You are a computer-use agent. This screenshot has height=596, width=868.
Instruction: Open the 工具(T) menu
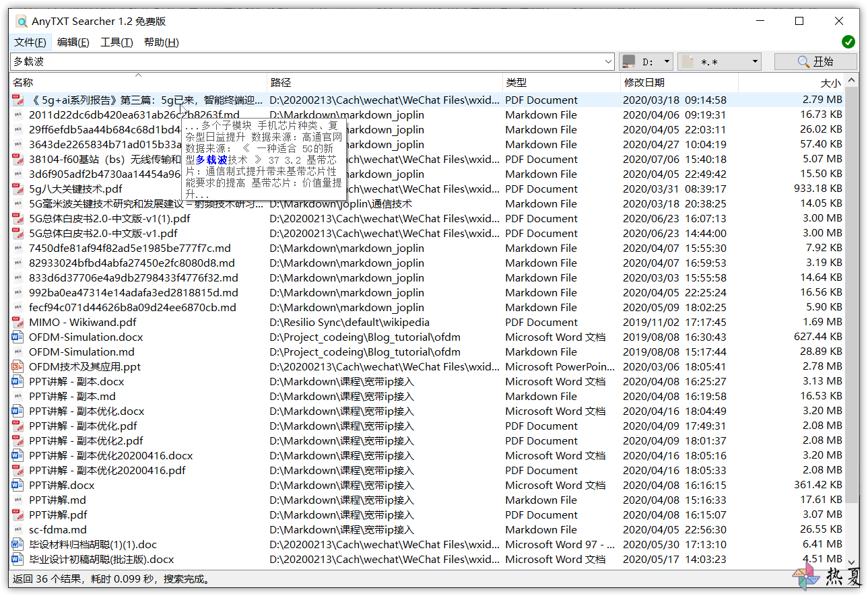coord(116,42)
